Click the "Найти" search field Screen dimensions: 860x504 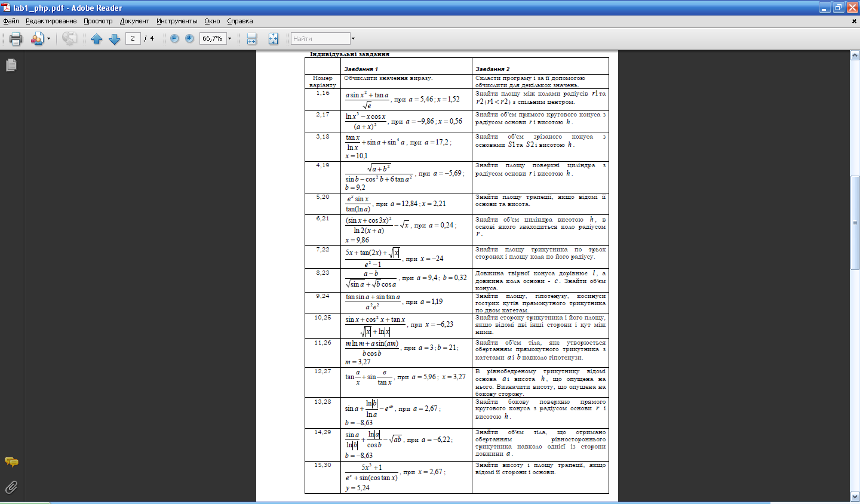coord(320,39)
